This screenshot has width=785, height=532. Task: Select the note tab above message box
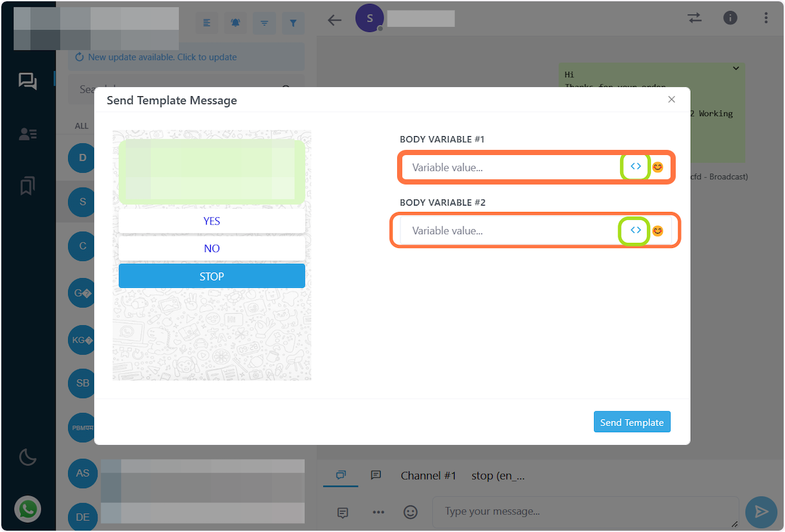click(x=376, y=475)
